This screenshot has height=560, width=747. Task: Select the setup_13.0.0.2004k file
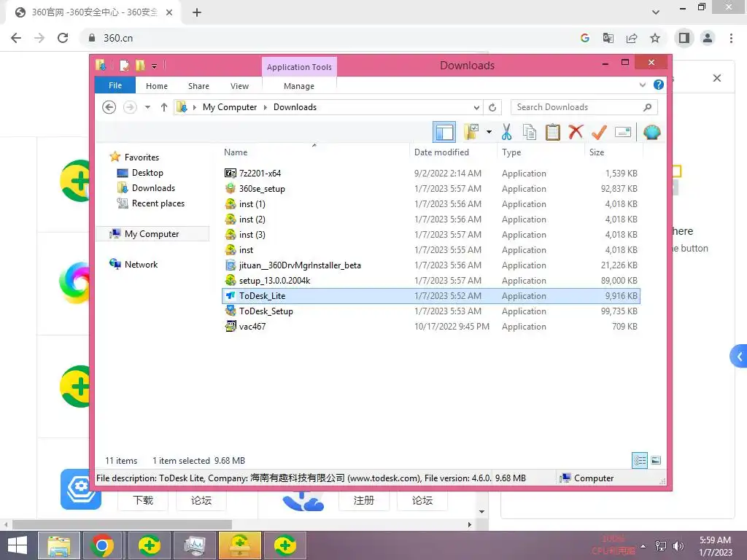click(x=430, y=281)
